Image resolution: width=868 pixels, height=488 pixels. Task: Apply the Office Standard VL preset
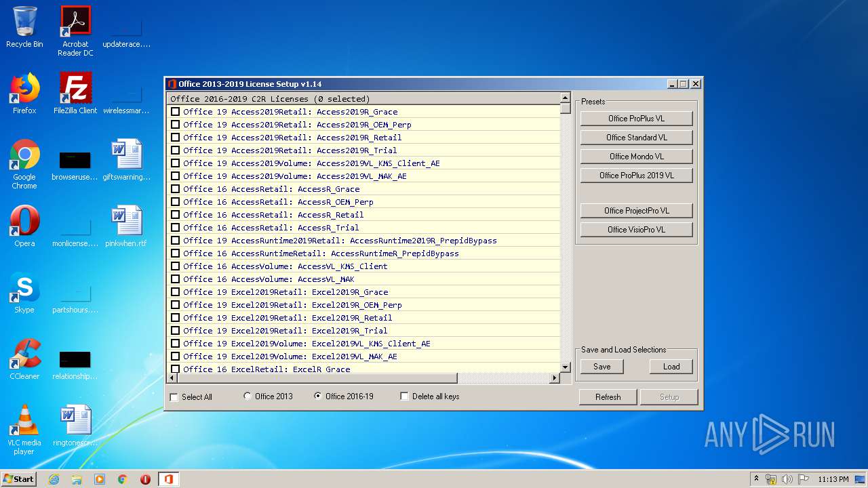[x=636, y=138]
